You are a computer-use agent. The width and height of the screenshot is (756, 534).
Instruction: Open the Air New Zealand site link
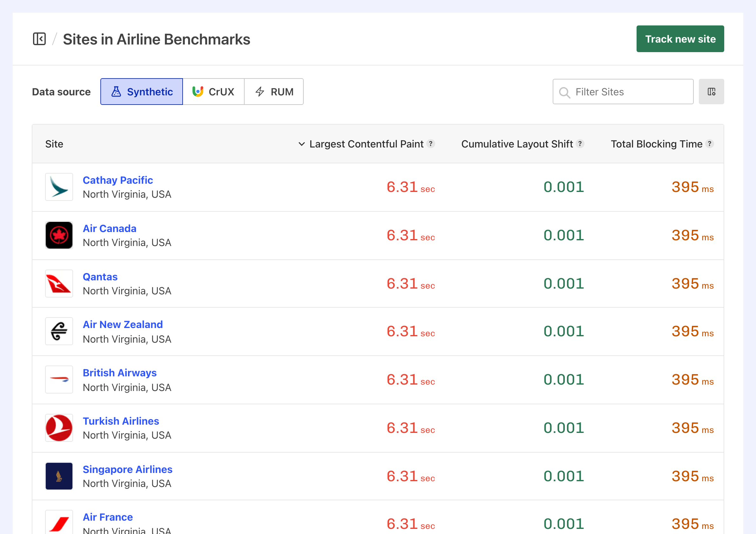tap(123, 325)
